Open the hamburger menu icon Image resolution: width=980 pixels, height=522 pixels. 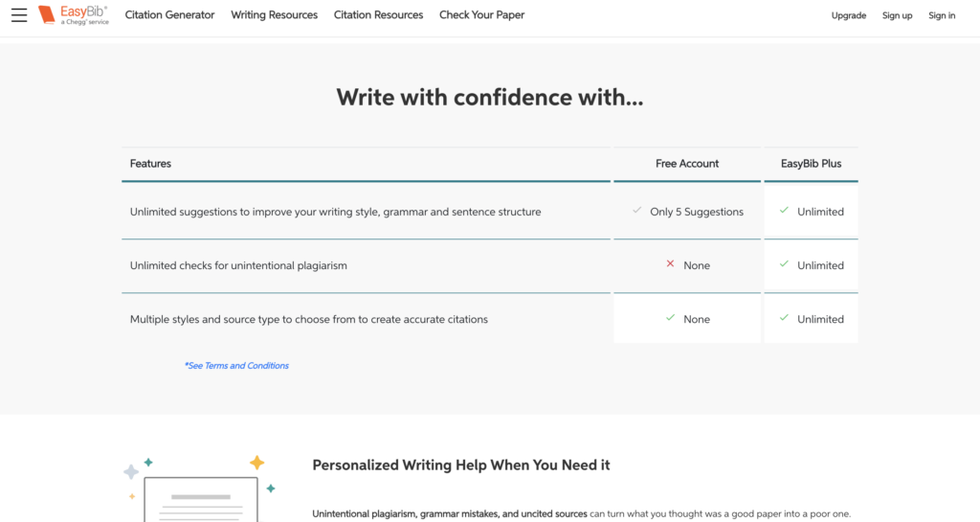[19, 15]
